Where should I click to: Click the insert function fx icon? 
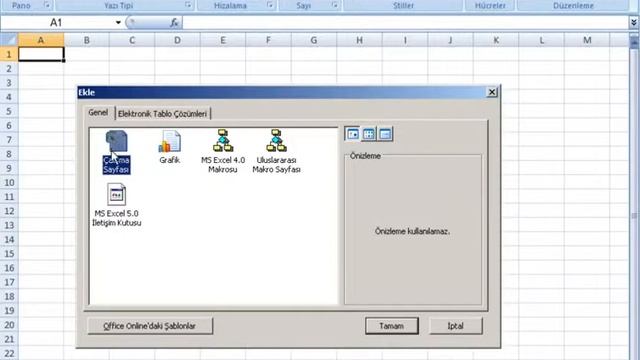click(x=174, y=22)
